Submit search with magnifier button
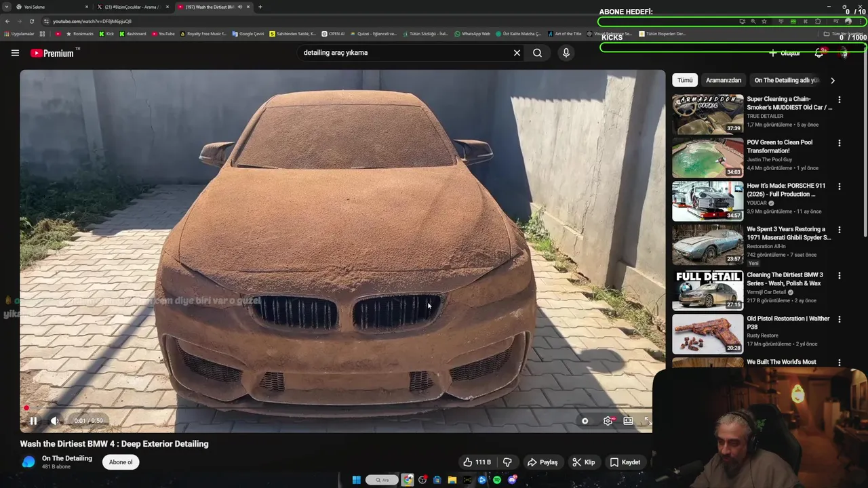This screenshot has height=488, width=868. tap(537, 53)
